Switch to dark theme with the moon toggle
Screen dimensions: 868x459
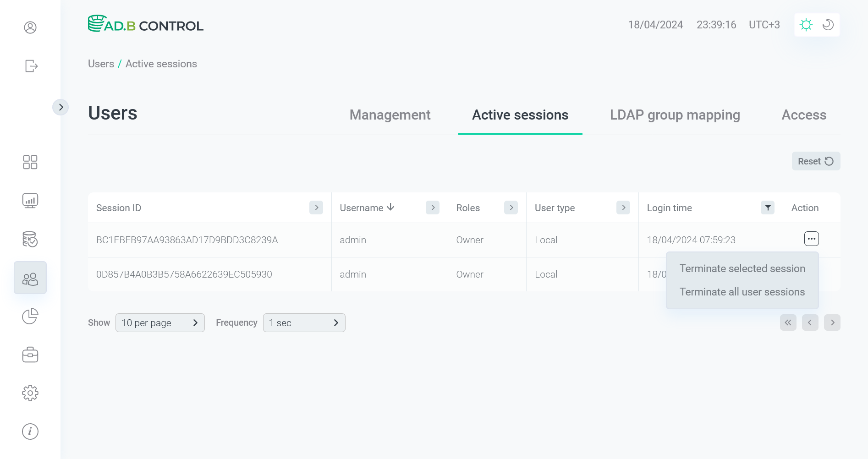(x=827, y=25)
